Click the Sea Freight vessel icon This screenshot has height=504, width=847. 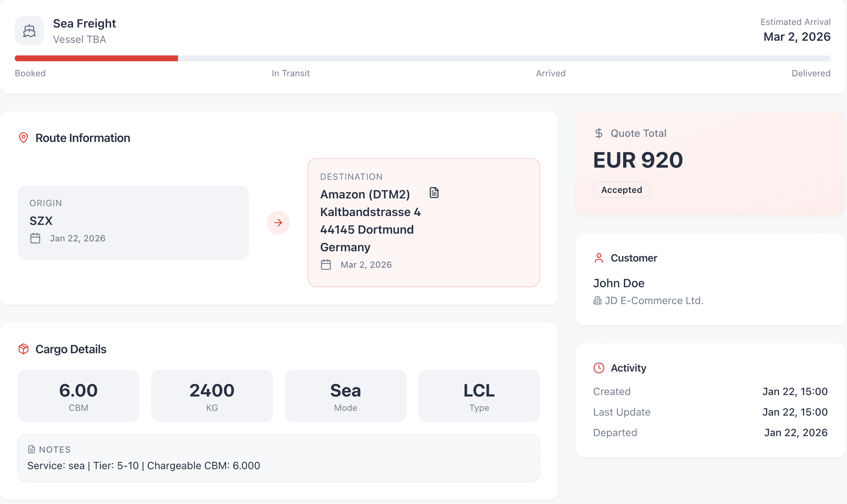(x=29, y=30)
